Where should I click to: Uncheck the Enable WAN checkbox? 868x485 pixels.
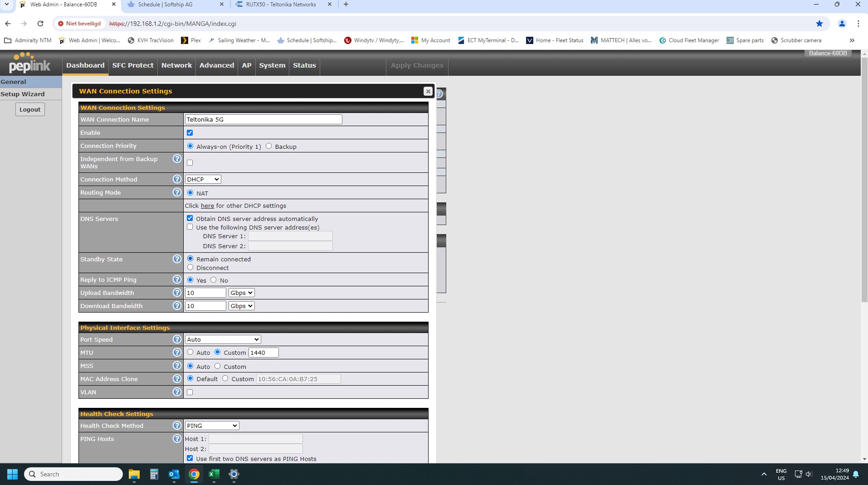pyautogui.click(x=190, y=133)
